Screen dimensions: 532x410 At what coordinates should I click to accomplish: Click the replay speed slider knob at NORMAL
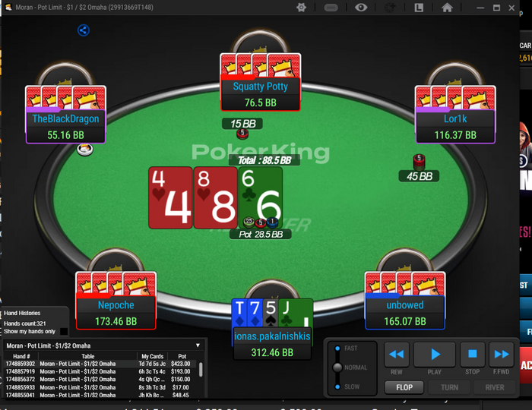pos(337,367)
